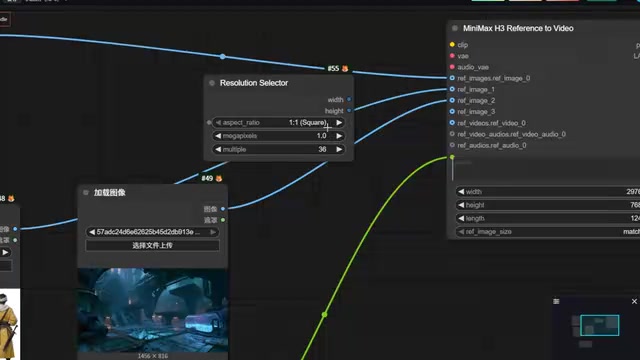Click the Resolution Selector node collapse dot
The width and height of the screenshot is (640, 360).
[212, 83]
